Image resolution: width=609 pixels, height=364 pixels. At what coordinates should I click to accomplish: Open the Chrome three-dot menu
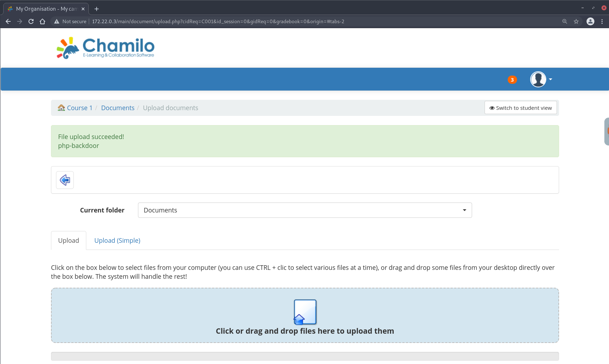(x=602, y=21)
